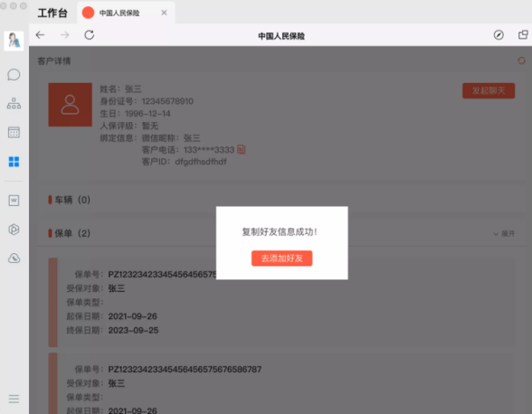Open the hexagon apps icon in the sidebar
532x414 pixels.
pos(14,230)
